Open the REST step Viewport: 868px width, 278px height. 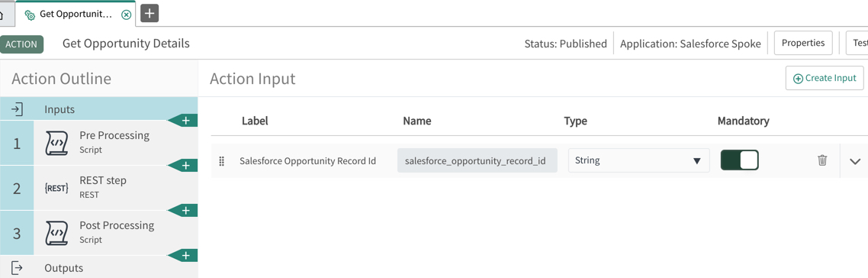pyautogui.click(x=98, y=188)
